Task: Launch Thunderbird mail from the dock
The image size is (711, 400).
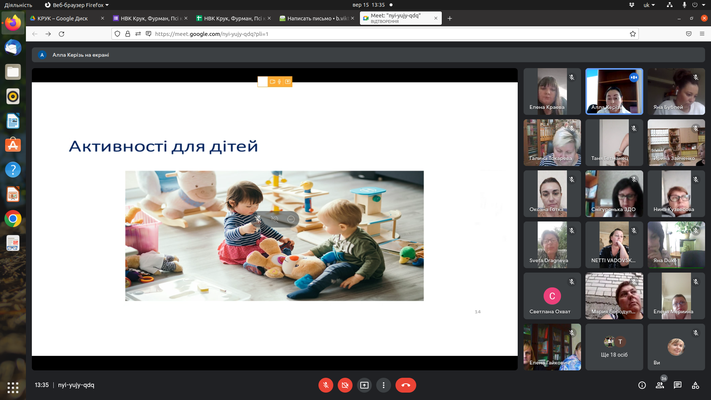Action: click(13, 47)
